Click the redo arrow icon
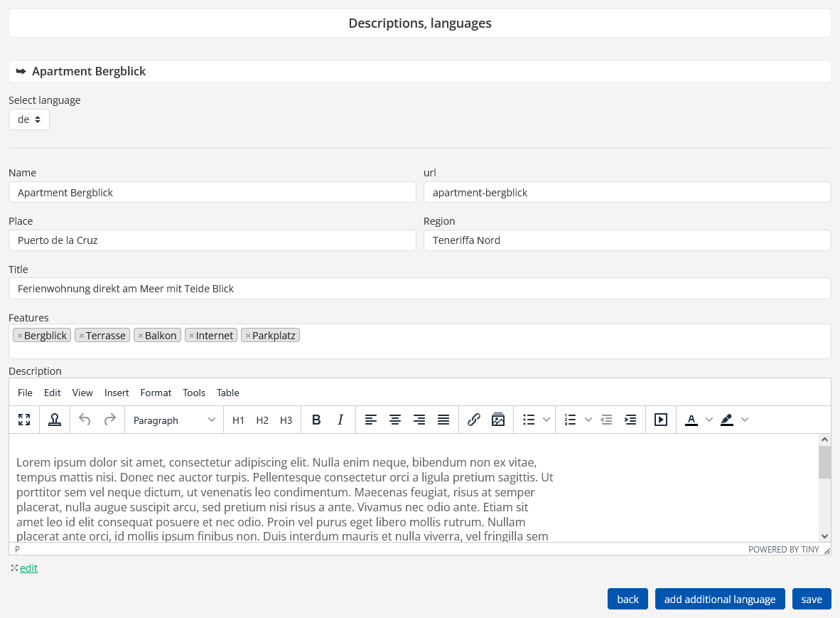 pos(109,420)
